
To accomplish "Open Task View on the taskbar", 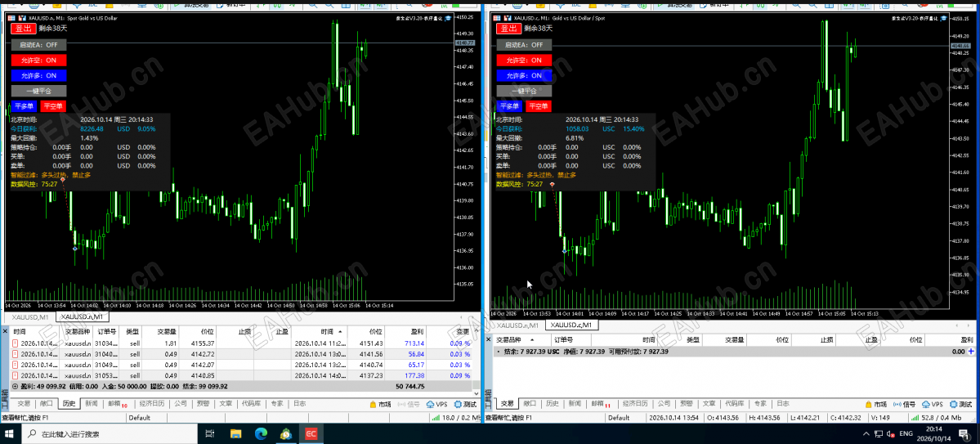I will click(209, 433).
